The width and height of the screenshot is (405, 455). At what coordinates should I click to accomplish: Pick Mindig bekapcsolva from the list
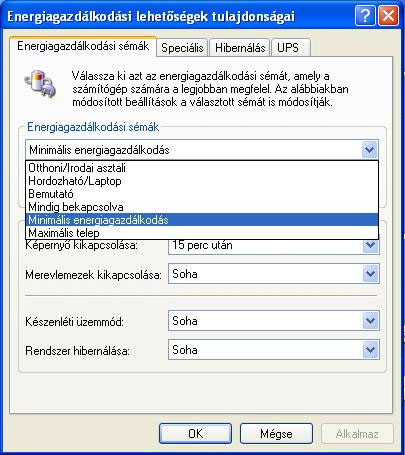[202, 207]
